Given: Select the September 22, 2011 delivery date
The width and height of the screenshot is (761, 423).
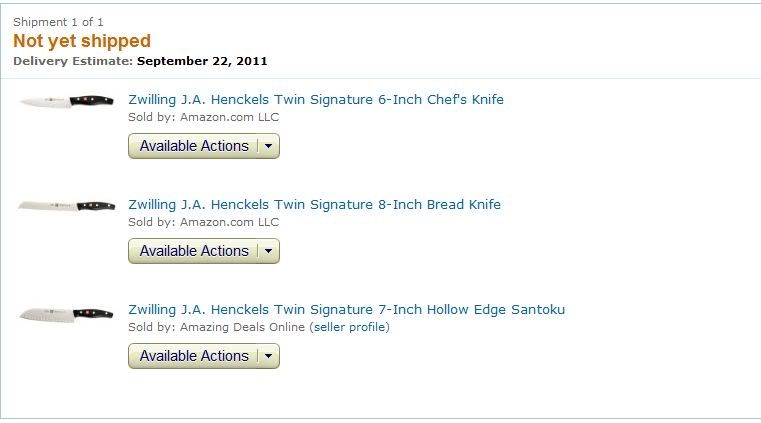Looking at the screenshot, I should [x=202, y=61].
